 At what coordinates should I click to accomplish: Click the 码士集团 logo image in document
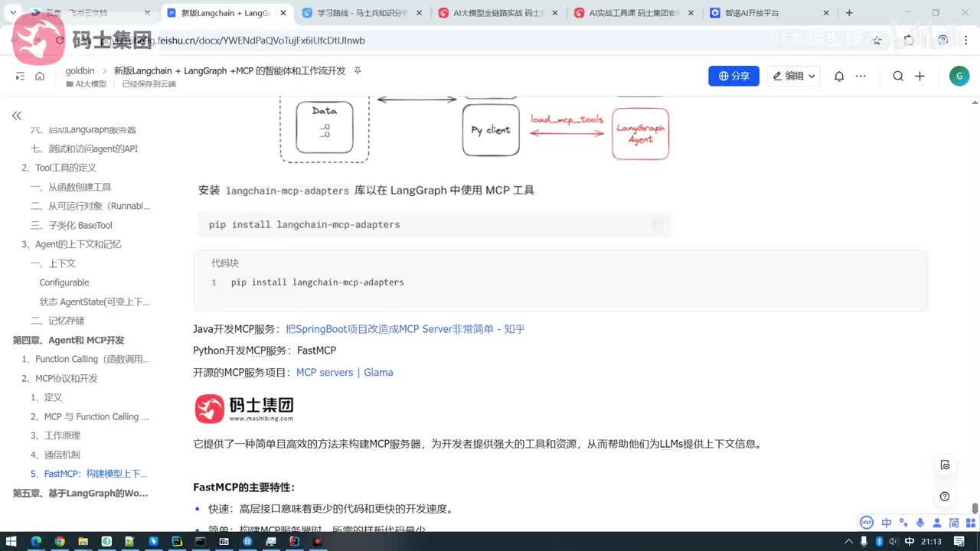[244, 409]
